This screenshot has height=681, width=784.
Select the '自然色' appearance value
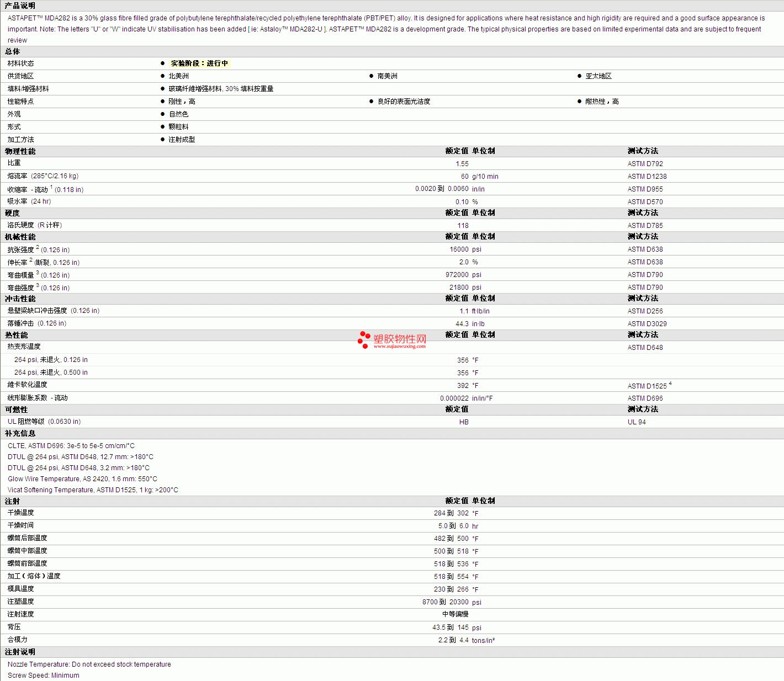(x=178, y=114)
